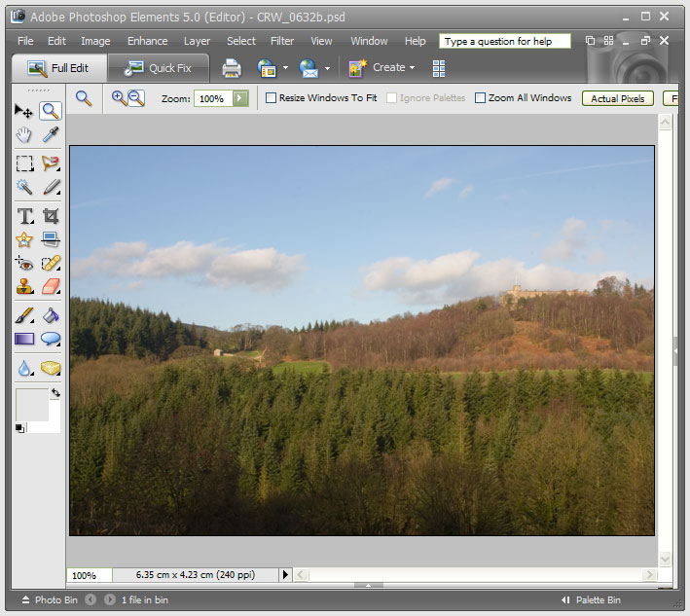This screenshot has width=690, height=616.
Task: Select the Eraser tool
Action: 51,286
